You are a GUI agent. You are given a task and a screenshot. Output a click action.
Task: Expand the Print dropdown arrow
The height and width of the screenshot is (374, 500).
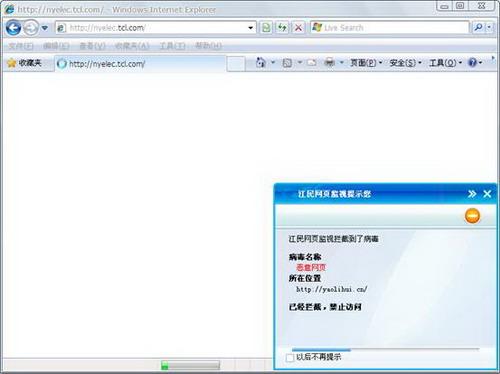click(x=341, y=62)
